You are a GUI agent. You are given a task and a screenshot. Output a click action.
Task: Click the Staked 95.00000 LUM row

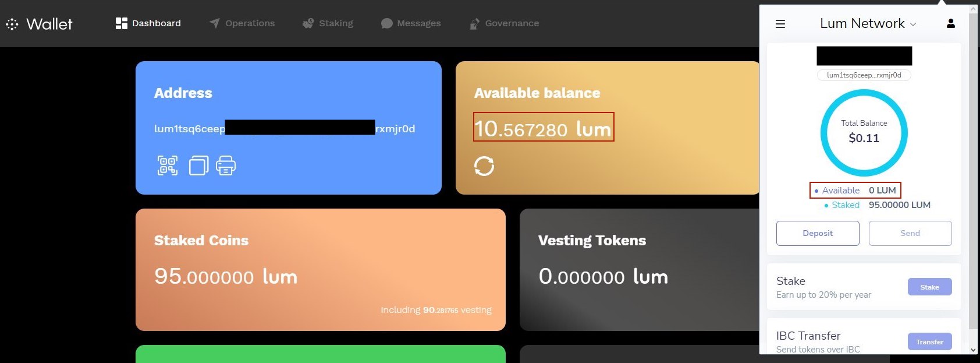877,205
